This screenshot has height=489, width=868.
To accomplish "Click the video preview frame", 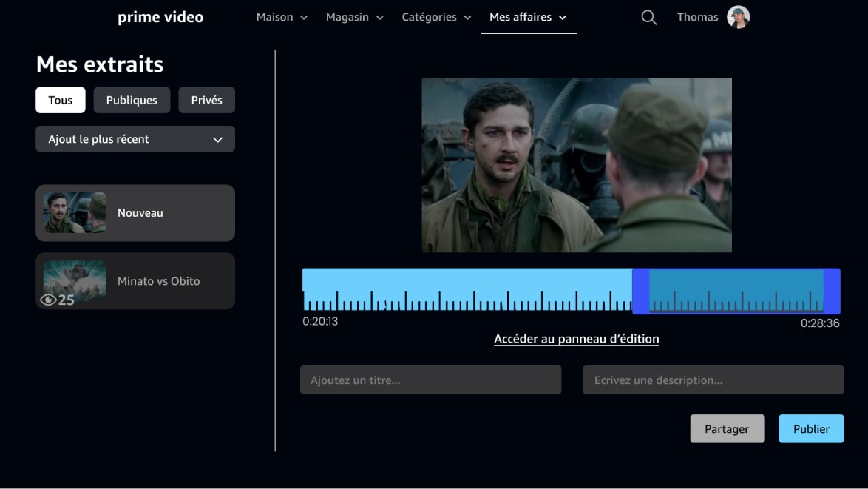I will tap(576, 165).
